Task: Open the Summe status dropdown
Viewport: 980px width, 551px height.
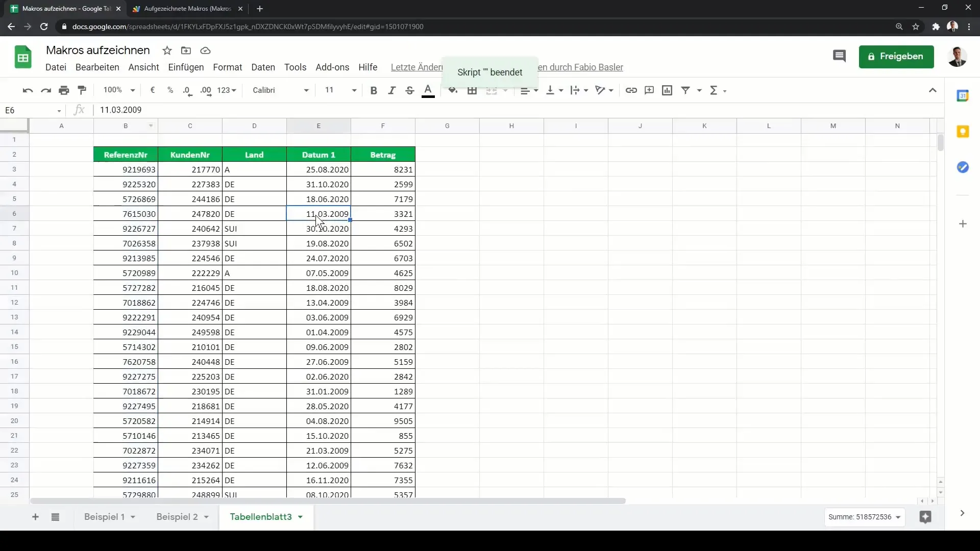Action: [x=864, y=517]
